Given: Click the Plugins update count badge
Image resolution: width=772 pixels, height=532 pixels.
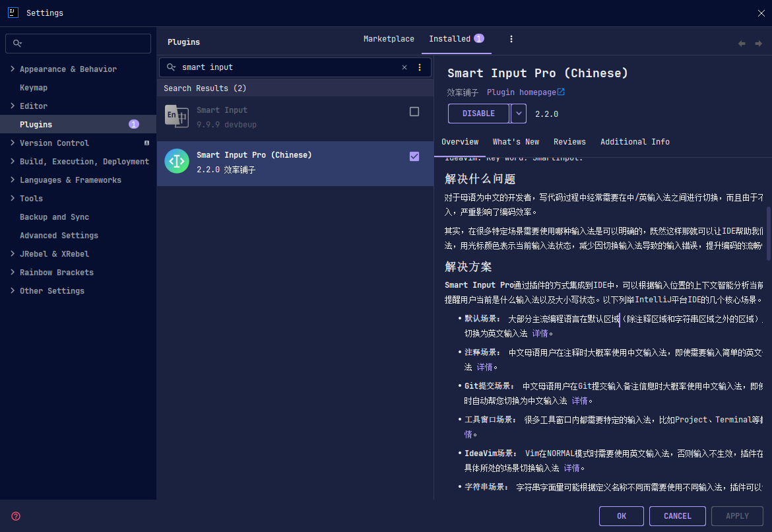Looking at the screenshot, I should pyautogui.click(x=134, y=124).
